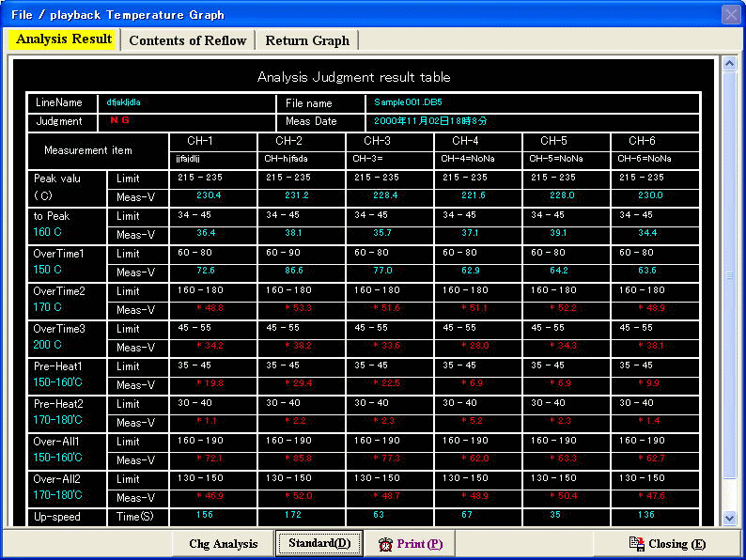Click OverTime3 value 38.2

point(298,346)
